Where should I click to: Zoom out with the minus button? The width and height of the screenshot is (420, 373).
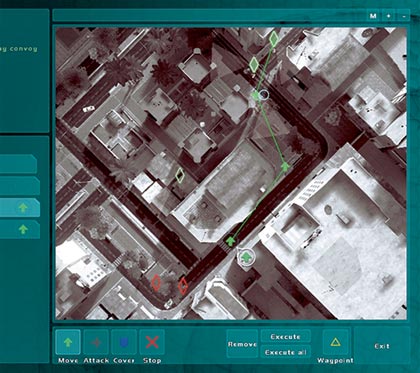(x=404, y=16)
